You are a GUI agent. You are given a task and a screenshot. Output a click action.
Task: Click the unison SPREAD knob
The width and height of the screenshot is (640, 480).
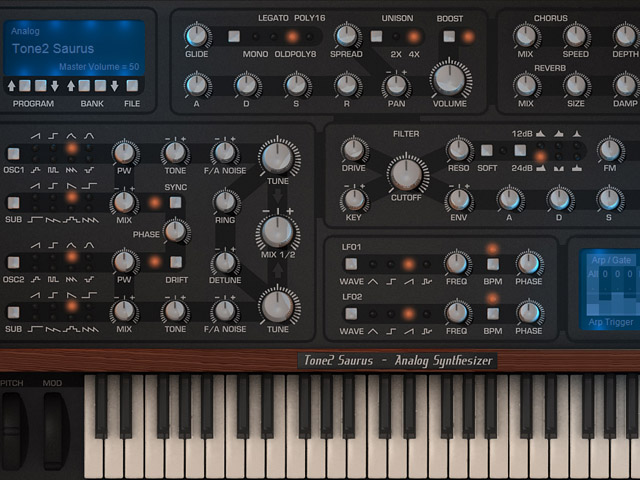coord(346,36)
